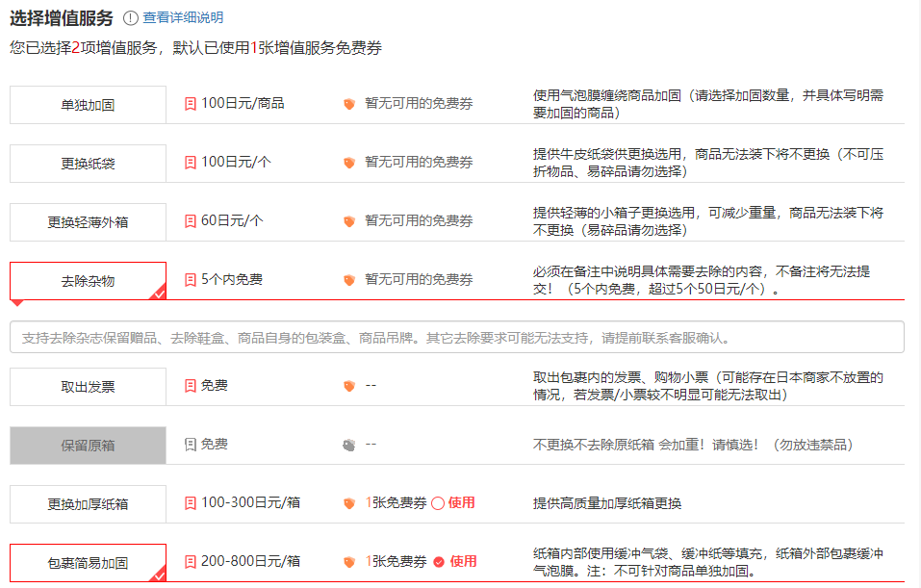Click coupon icon in 更换加厚纸箱 row
921x588 pixels.
(349, 503)
